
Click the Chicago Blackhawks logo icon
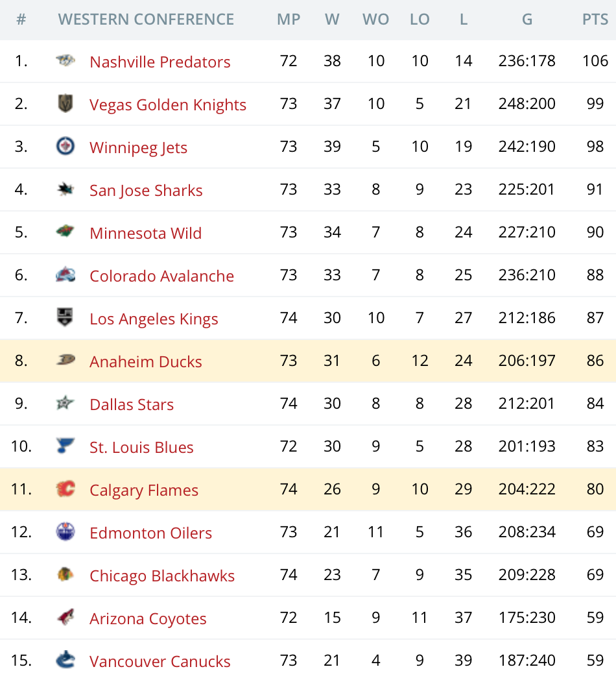click(x=65, y=575)
